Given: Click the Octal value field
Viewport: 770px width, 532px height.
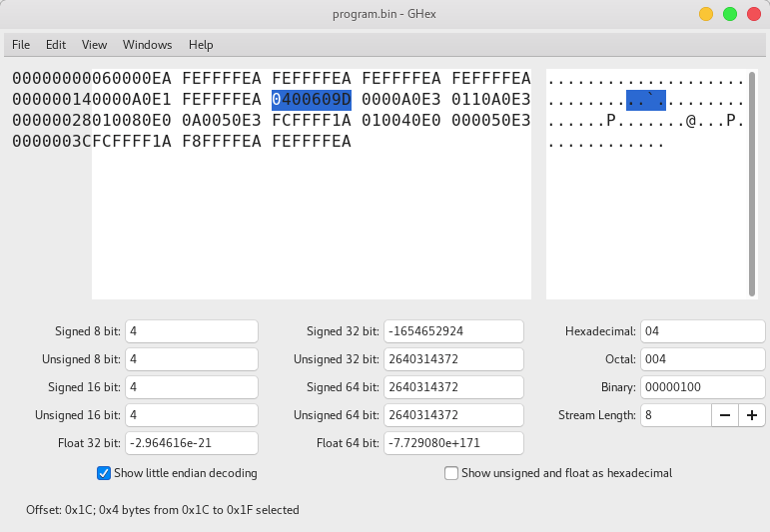Looking at the screenshot, I should 703,359.
